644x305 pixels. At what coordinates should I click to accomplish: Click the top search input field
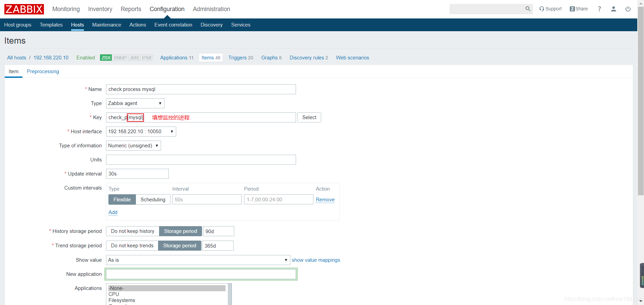pyautogui.click(x=487, y=9)
